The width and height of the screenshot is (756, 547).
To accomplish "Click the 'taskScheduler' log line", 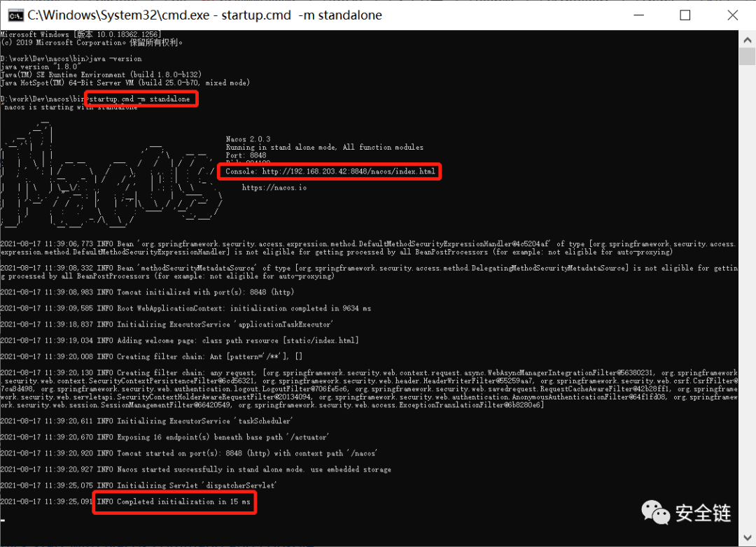I will (x=146, y=421).
